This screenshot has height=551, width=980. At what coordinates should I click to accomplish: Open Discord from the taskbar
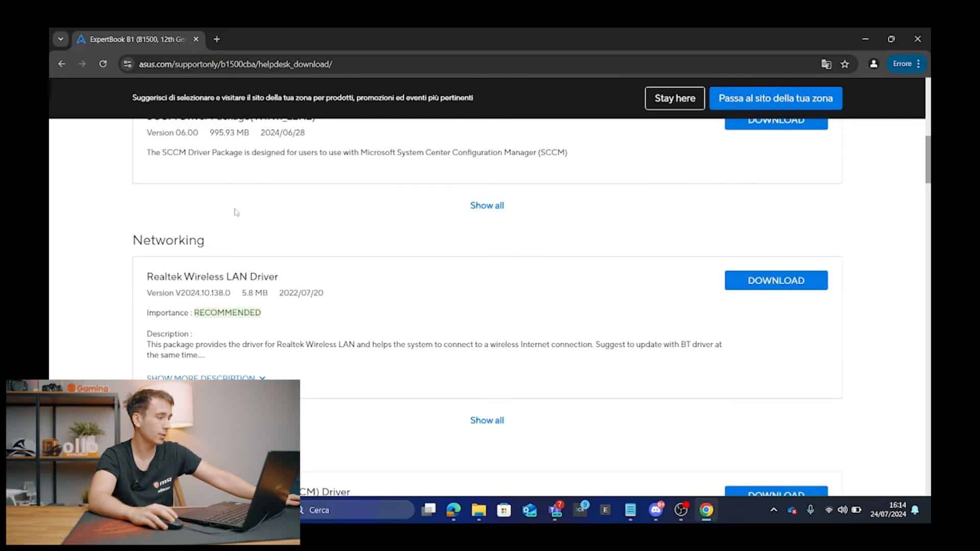[x=656, y=510]
